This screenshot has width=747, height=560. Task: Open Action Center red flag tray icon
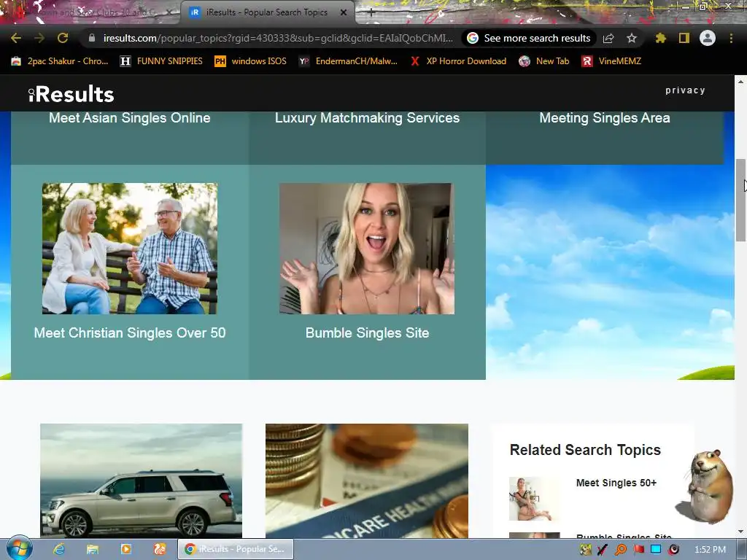638,550
